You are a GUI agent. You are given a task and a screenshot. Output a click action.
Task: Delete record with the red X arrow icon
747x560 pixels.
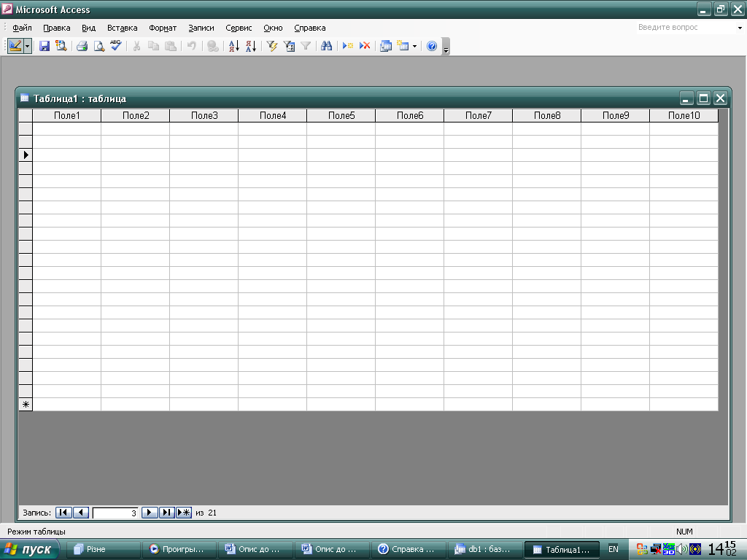point(365,46)
